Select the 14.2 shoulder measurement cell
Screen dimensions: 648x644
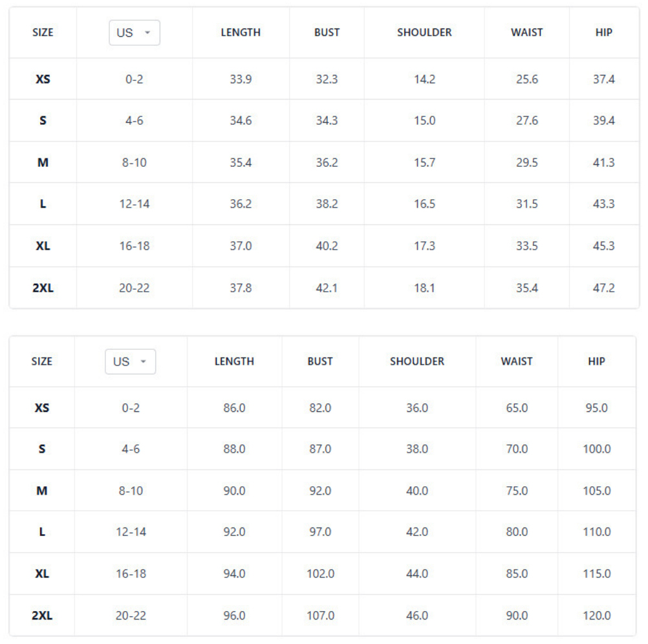point(424,80)
